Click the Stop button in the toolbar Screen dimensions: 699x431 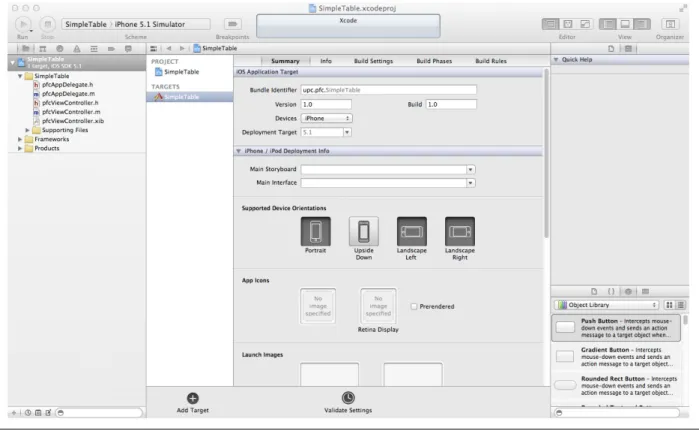tap(48, 24)
